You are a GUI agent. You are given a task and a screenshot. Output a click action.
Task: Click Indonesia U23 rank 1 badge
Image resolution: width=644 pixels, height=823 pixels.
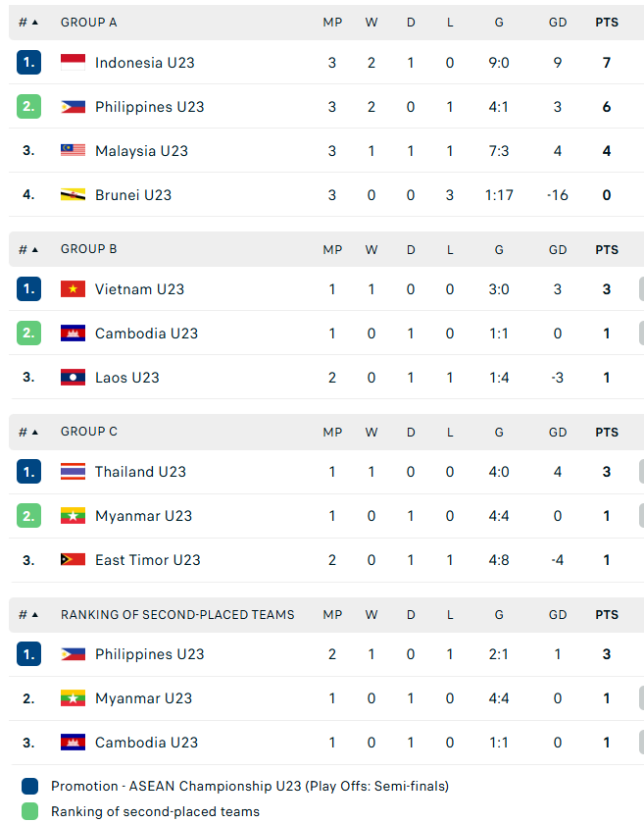28,63
